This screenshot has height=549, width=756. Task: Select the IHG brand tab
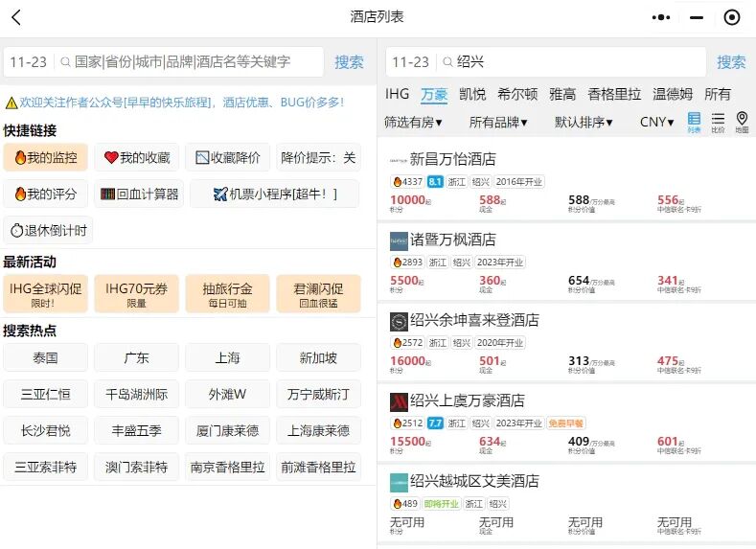(398, 94)
